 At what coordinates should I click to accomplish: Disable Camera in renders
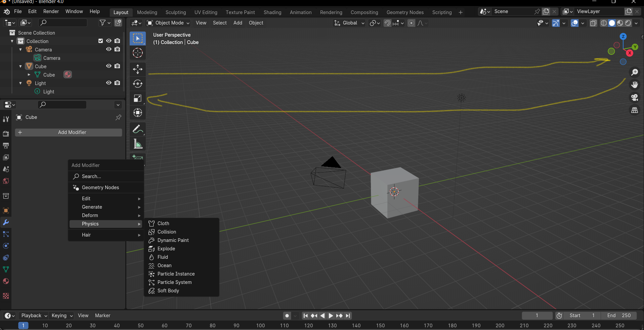point(117,49)
